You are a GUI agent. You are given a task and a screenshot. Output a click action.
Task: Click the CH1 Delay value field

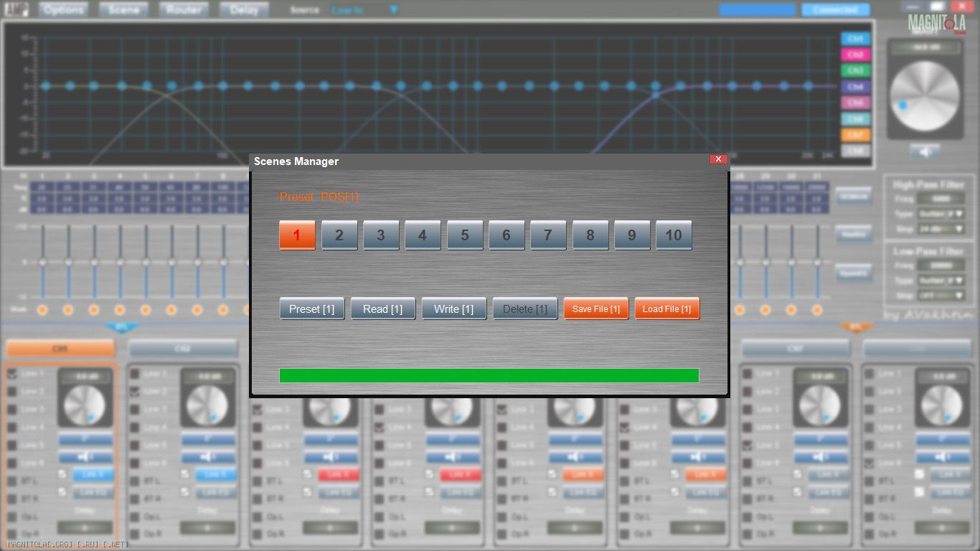point(85,527)
